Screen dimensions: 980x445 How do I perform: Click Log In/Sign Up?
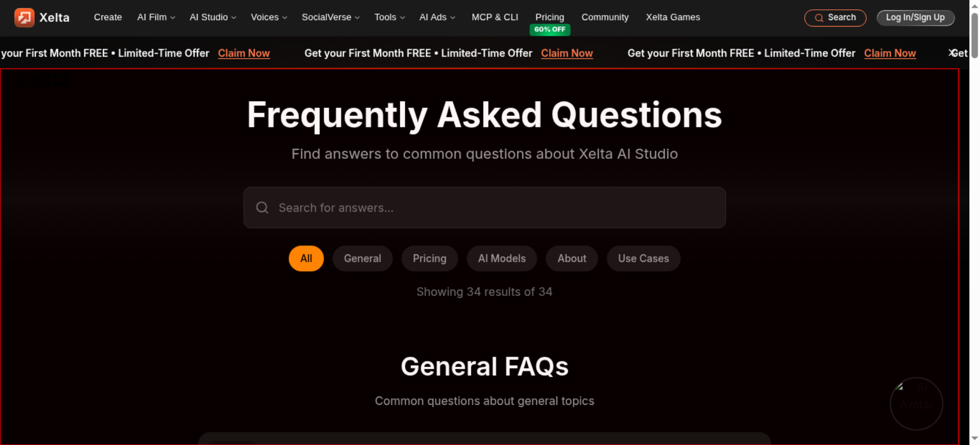[x=915, y=18]
